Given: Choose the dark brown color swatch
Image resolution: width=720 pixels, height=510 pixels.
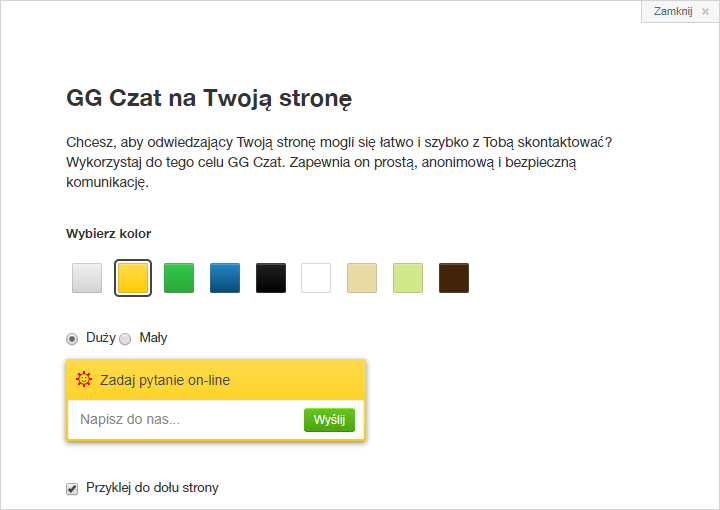Looking at the screenshot, I should tap(454, 278).
